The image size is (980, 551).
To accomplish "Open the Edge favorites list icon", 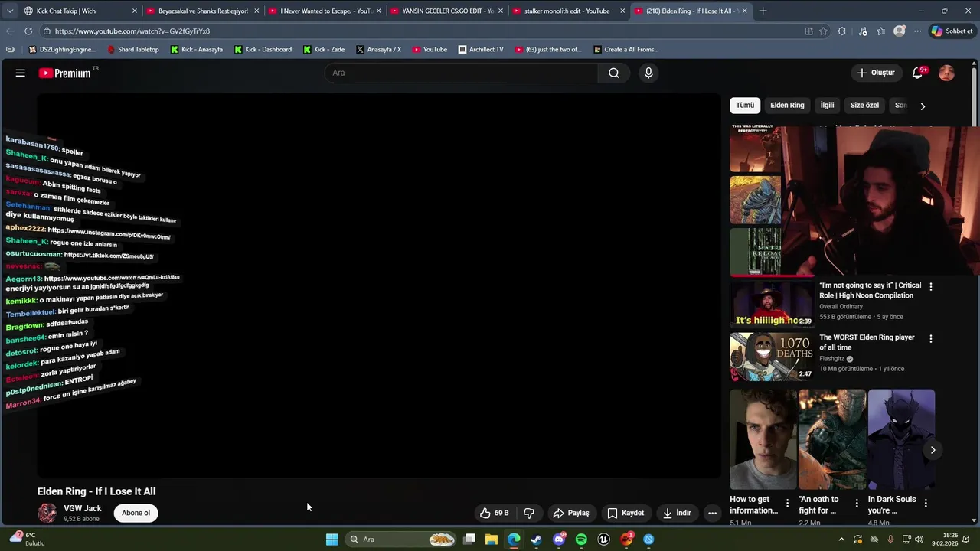I will point(881,31).
